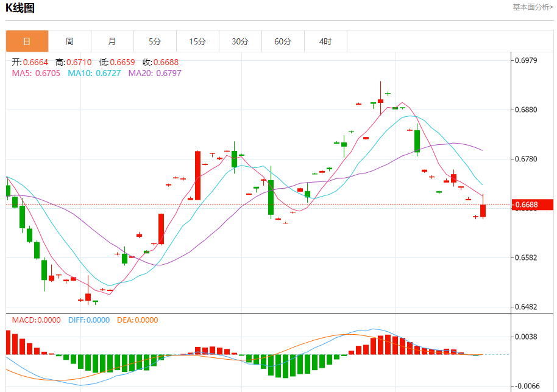Click the K线图 heading
The height and width of the screenshot is (392, 557).
[20, 8]
